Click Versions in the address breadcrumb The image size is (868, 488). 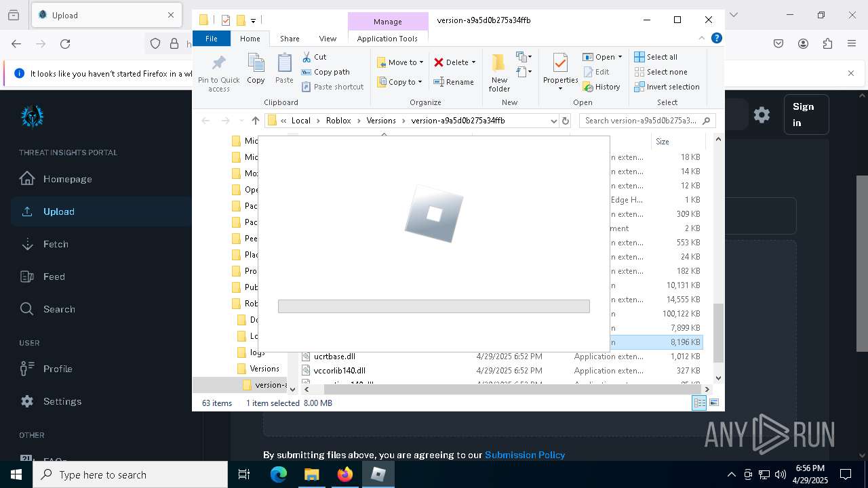click(x=381, y=121)
